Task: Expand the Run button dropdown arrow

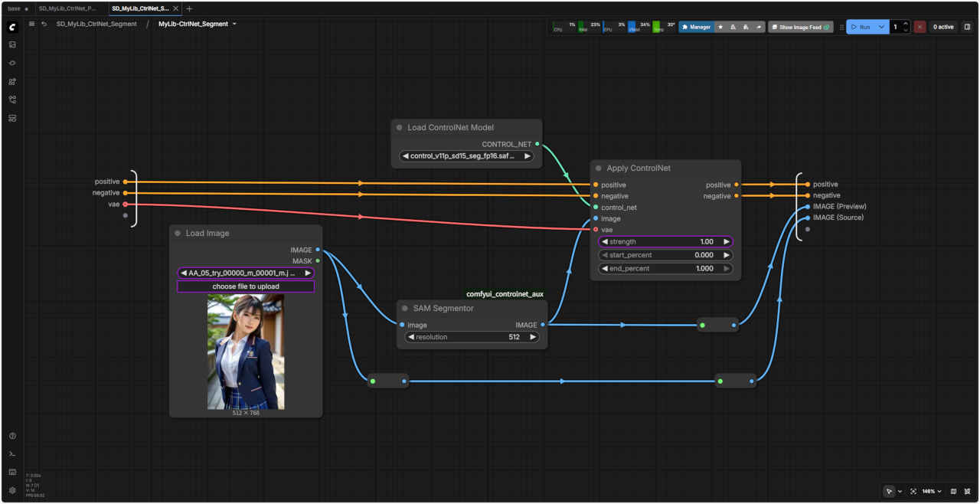Action: [882, 27]
